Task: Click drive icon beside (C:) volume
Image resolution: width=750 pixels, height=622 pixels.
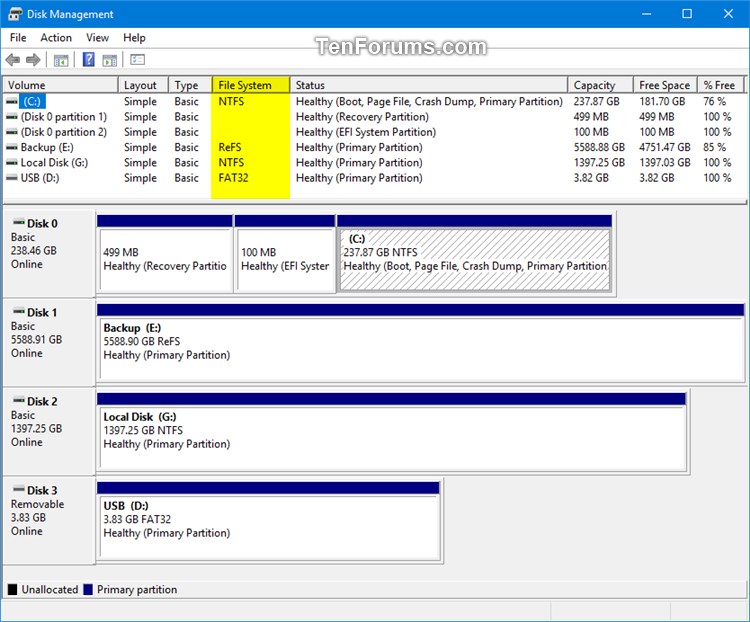Action: (x=11, y=101)
